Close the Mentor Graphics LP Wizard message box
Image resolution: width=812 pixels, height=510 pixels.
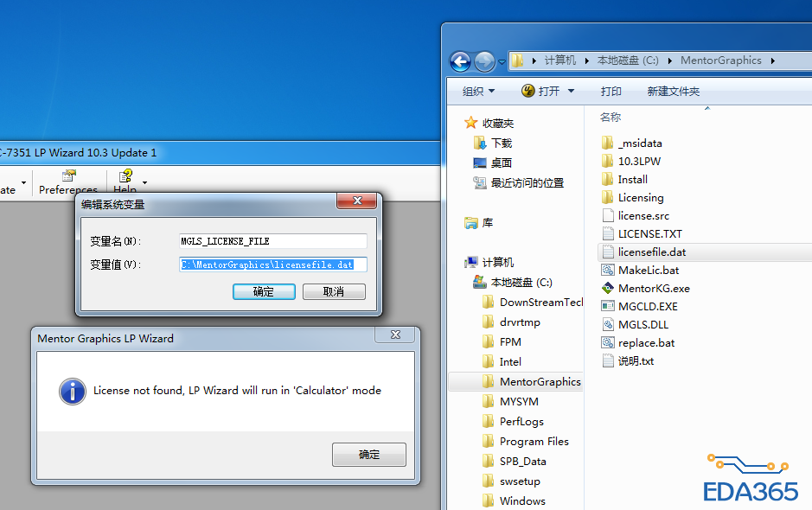[395, 335]
